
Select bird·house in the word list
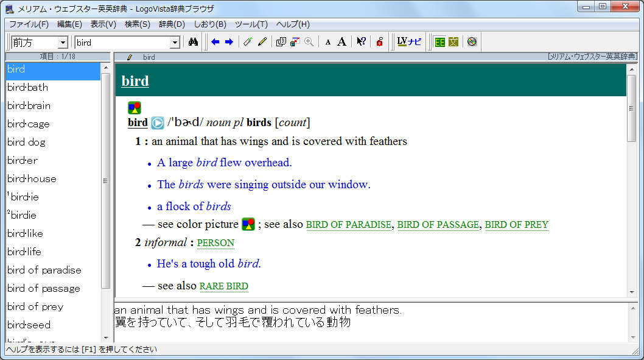[x=32, y=178]
